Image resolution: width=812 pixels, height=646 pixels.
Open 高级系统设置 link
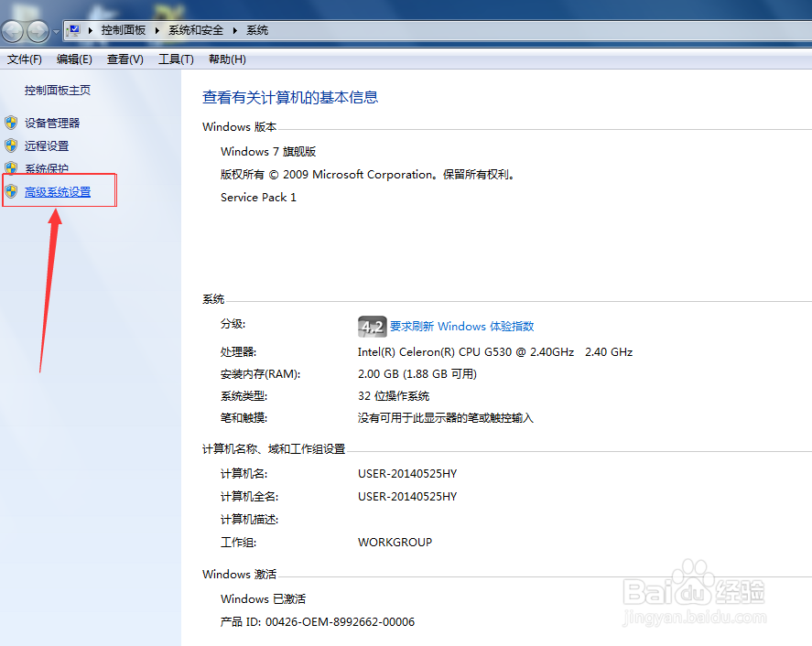58,192
